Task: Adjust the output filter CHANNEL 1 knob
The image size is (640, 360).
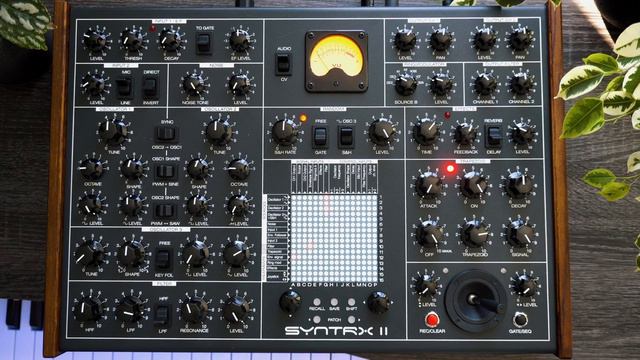Action: [486, 84]
